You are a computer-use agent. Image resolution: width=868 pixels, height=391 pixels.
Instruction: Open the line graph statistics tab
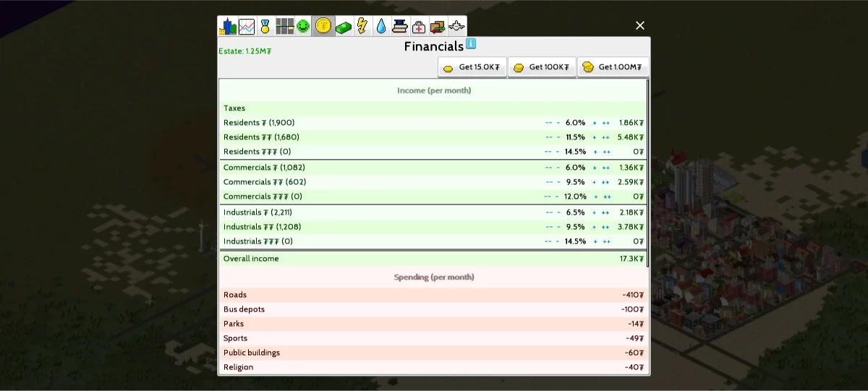[247, 27]
